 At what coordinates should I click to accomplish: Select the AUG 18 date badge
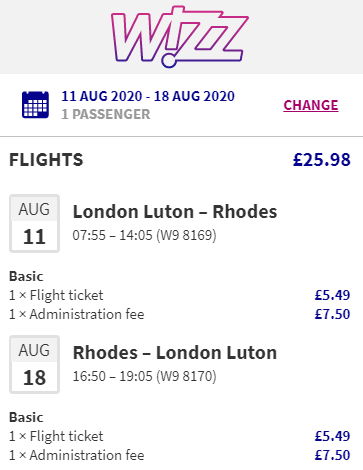click(x=34, y=364)
